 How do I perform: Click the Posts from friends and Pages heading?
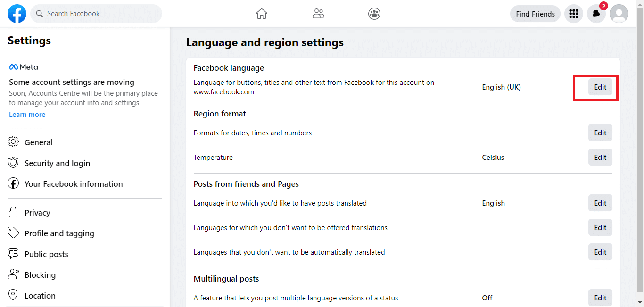(x=246, y=184)
